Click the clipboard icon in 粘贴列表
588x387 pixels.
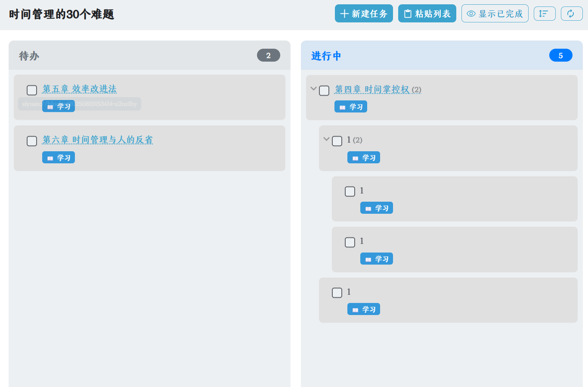click(408, 14)
